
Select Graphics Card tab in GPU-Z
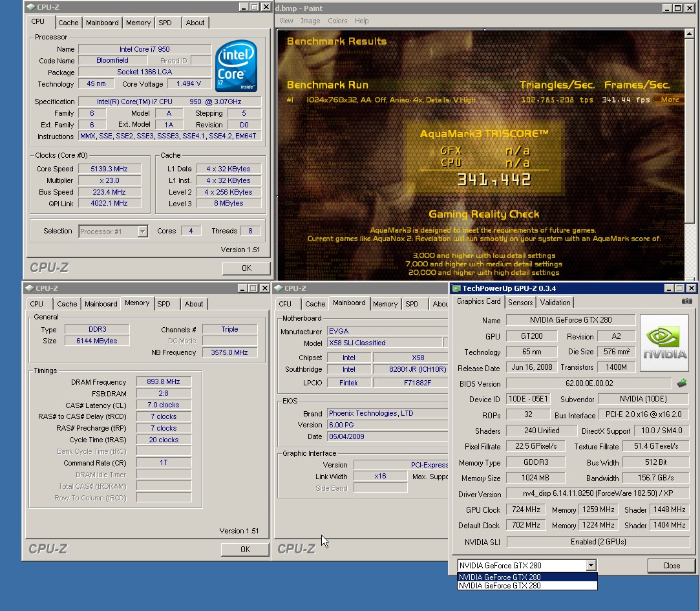[x=478, y=301]
